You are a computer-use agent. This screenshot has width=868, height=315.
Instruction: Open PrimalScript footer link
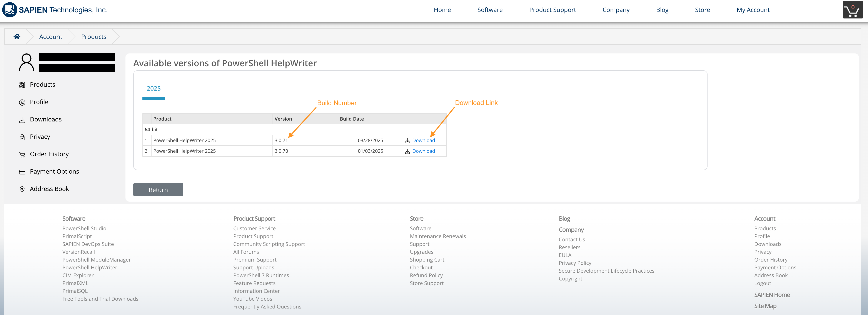click(77, 236)
